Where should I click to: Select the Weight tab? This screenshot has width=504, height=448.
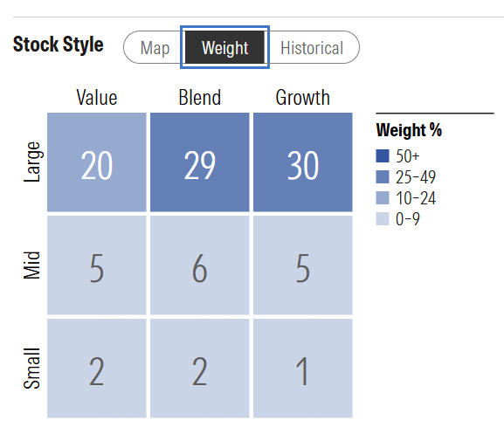pos(224,47)
